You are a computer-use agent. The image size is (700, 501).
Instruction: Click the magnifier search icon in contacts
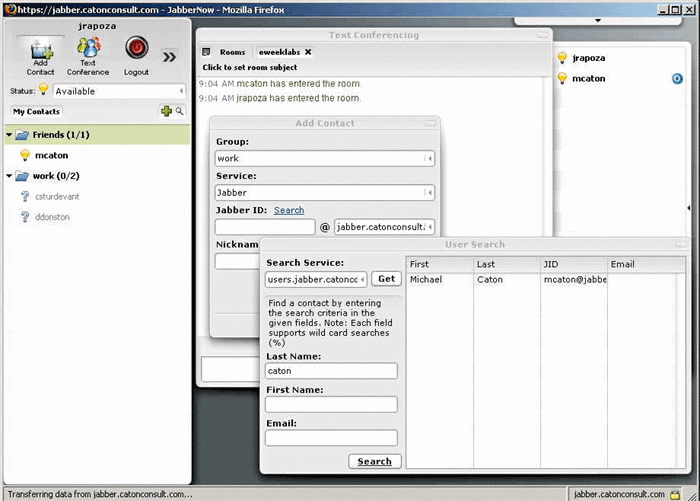point(179,111)
